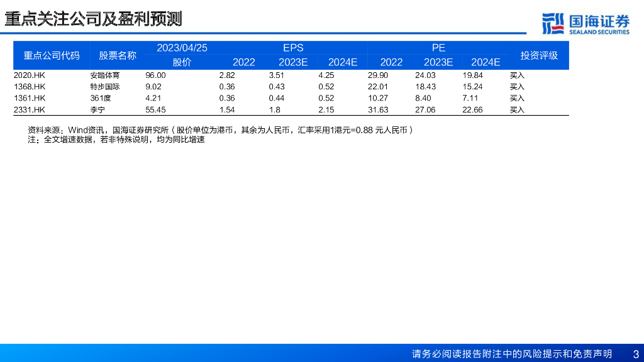Image resolution: width=644 pixels, height=362 pixels.
Task: Click the 4.21 share price cell
Action: click(153, 99)
